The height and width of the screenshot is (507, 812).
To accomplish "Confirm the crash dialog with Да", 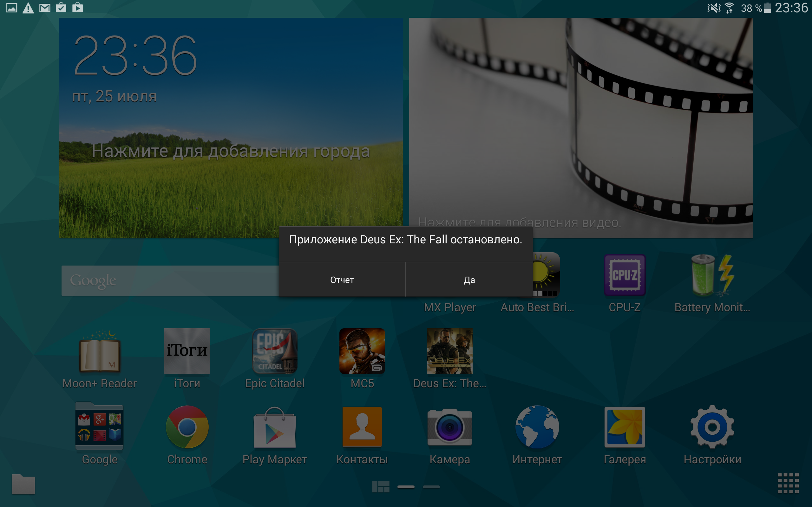I will [x=469, y=280].
